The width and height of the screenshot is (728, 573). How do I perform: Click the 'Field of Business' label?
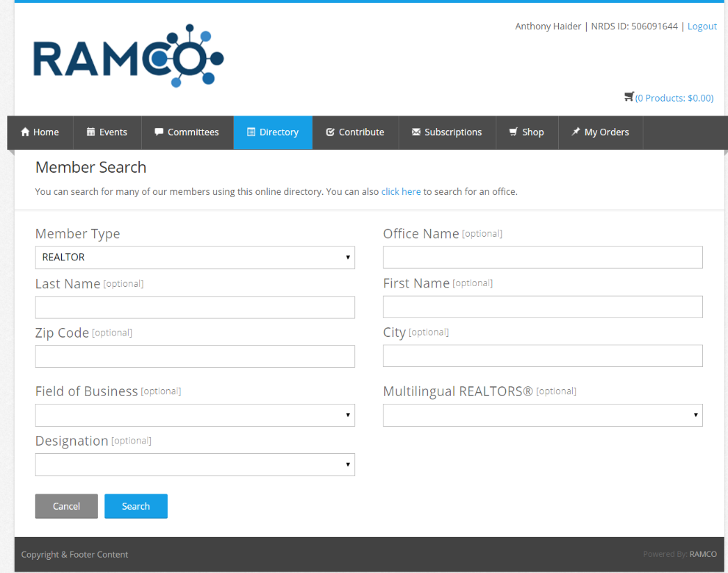click(86, 391)
